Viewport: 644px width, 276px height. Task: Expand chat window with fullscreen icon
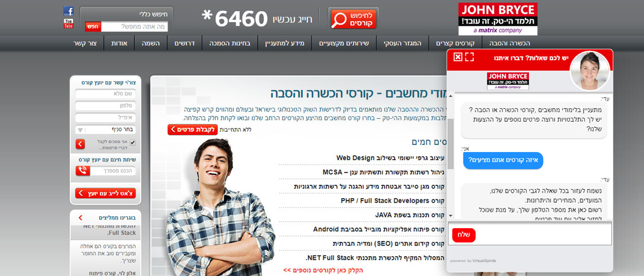pos(469,57)
